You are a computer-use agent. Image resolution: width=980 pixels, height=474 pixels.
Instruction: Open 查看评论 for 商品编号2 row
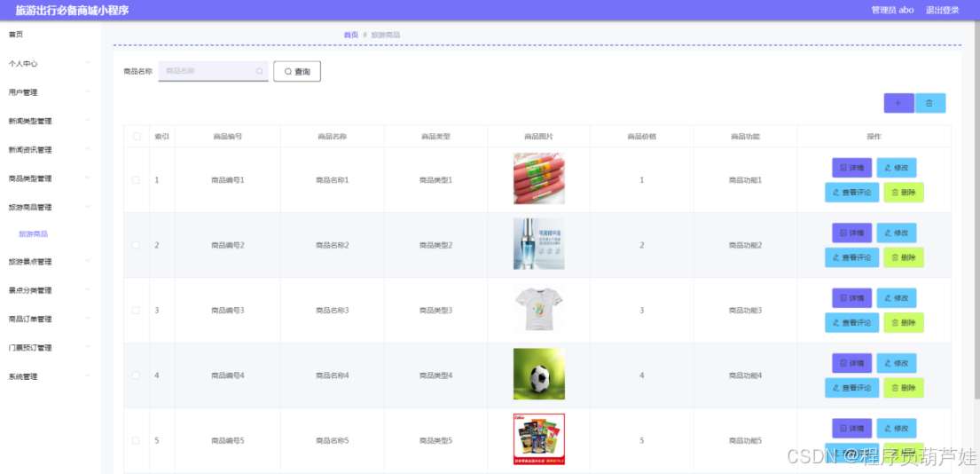(x=852, y=257)
